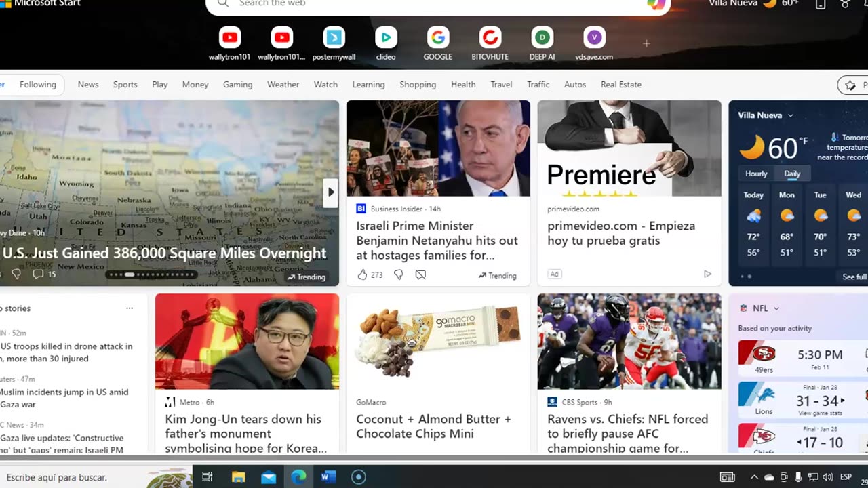Dislike the Netanyahu article
This screenshot has width=868, height=488.
[399, 274]
